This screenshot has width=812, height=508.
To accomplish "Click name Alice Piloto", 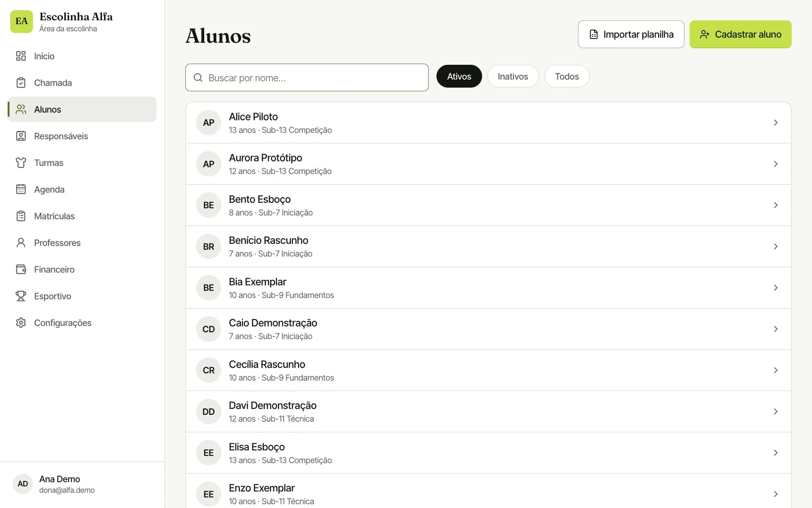I will tap(253, 116).
